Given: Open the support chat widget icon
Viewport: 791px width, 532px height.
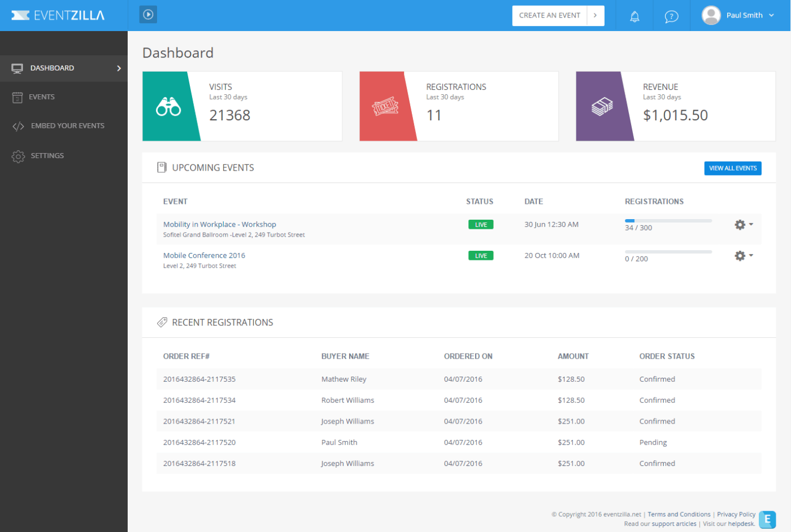Looking at the screenshot, I should click(x=767, y=520).
